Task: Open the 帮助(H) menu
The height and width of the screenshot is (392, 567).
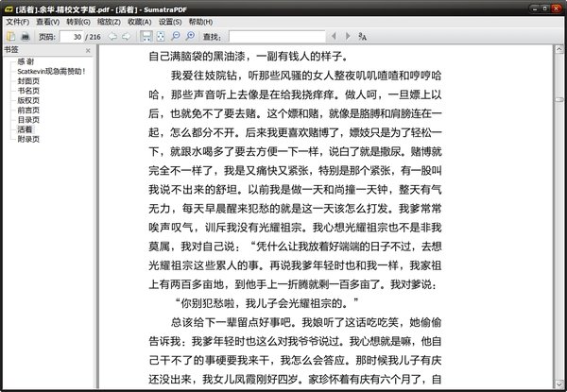Action: (200, 22)
